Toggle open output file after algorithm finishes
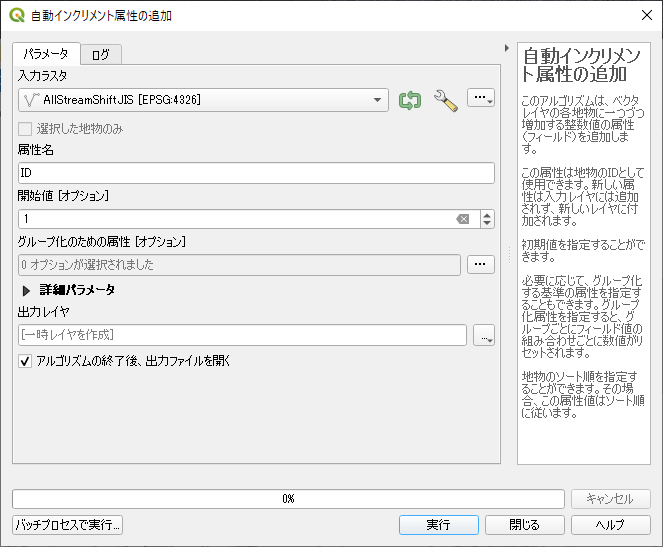663x547 pixels. (26, 361)
